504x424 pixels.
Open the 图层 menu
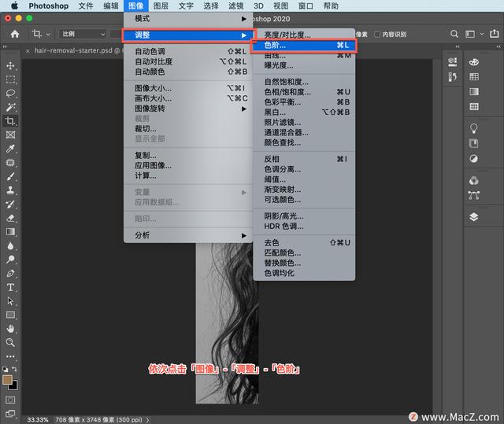[x=161, y=6]
